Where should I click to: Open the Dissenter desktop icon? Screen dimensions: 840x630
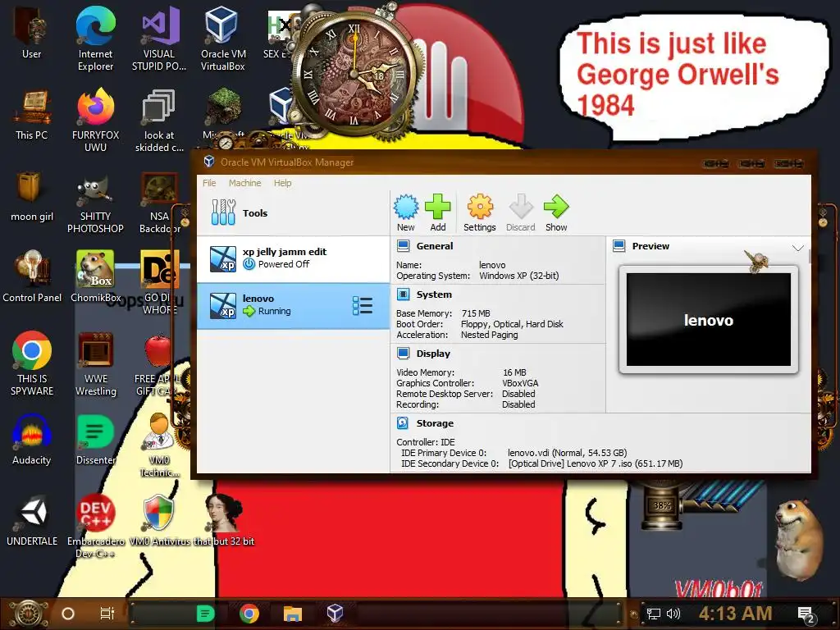(x=95, y=440)
